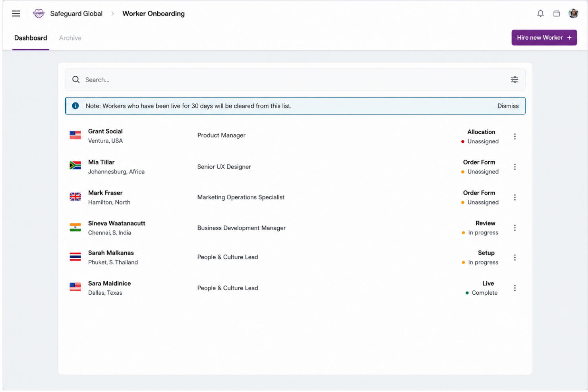Click the UK flag beside Mark Fraser
The width and height of the screenshot is (588, 392).
75,196
